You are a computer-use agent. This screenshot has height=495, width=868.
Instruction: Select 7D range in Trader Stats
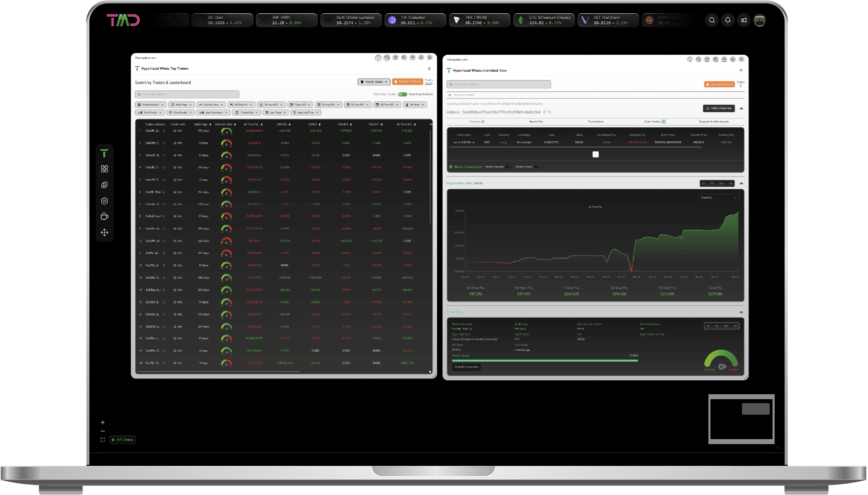coord(717,326)
